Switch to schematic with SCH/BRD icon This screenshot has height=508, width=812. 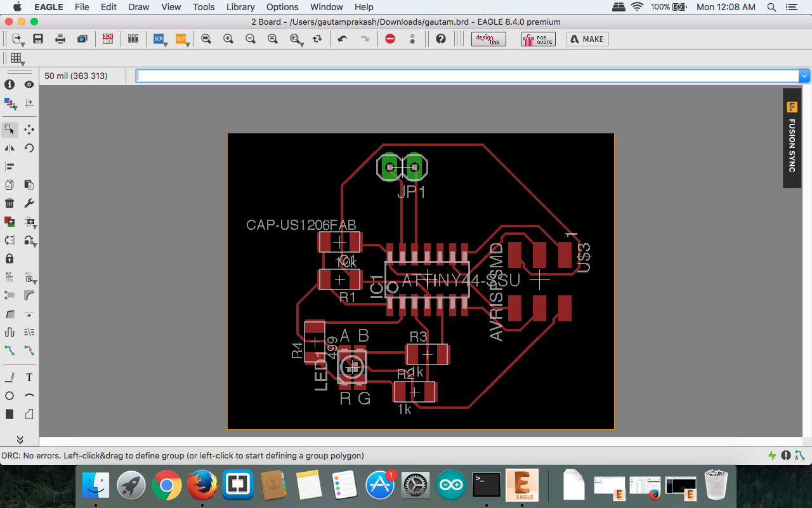pyautogui.click(x=108, y=39)
